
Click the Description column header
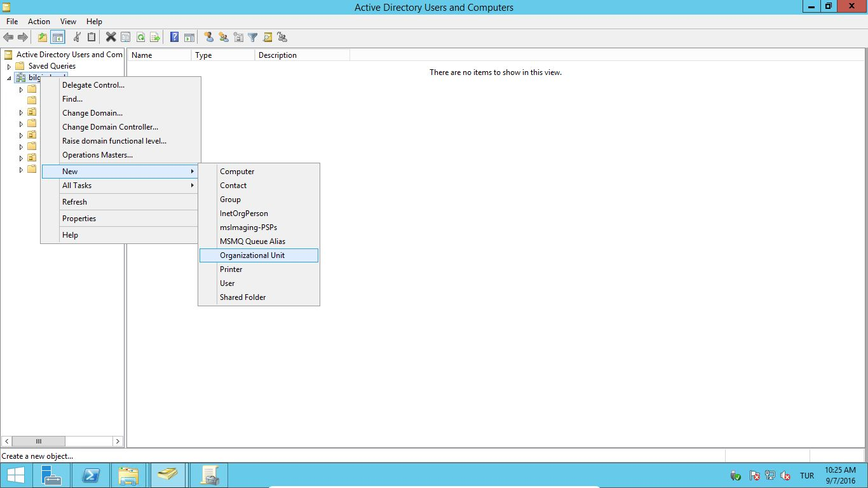coord(302,55)
